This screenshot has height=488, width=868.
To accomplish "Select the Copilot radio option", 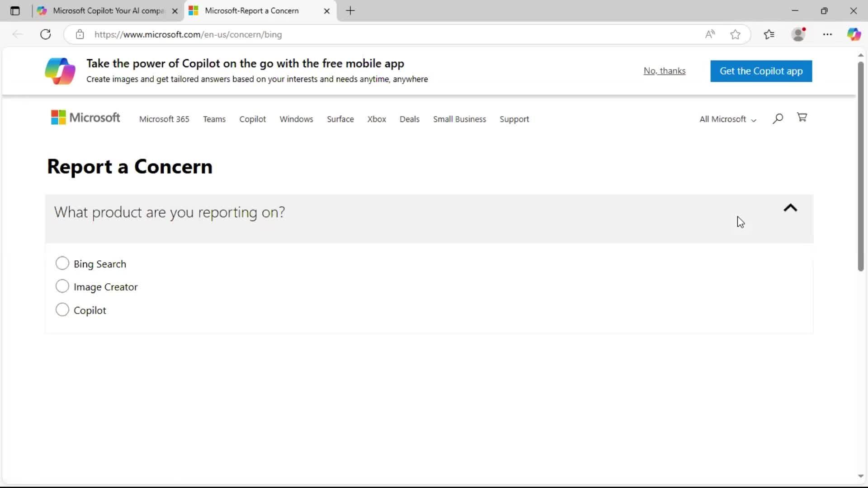I will point(62,310).
